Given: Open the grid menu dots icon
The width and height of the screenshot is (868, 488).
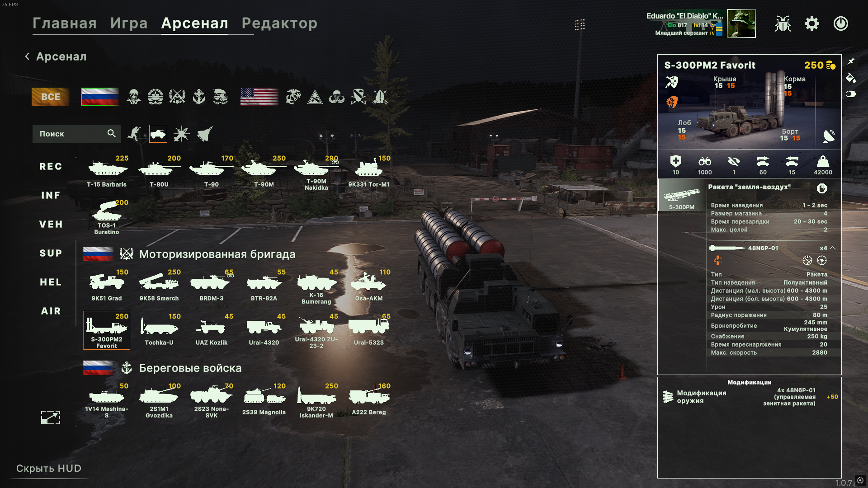Looking at the screenshot, I should point(580,24).
